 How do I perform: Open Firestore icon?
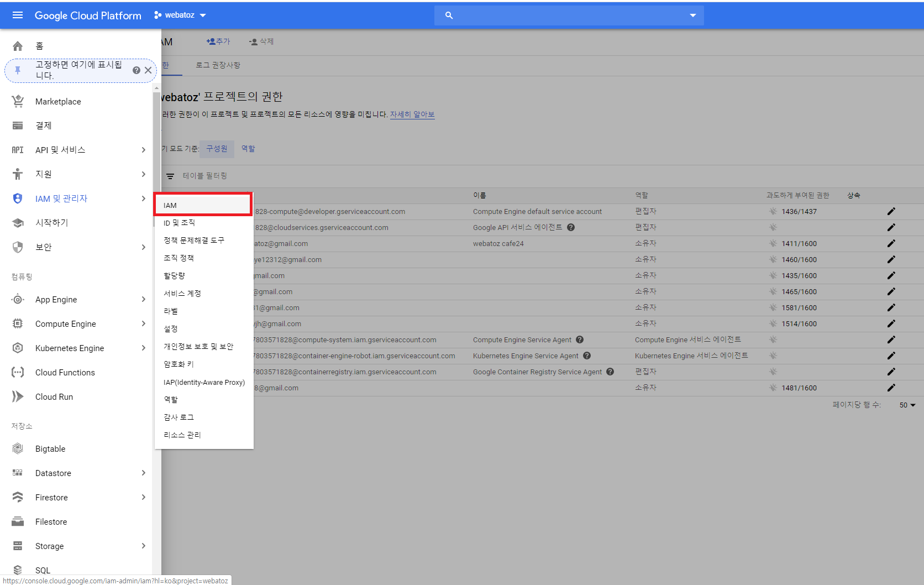click(18, 497)
